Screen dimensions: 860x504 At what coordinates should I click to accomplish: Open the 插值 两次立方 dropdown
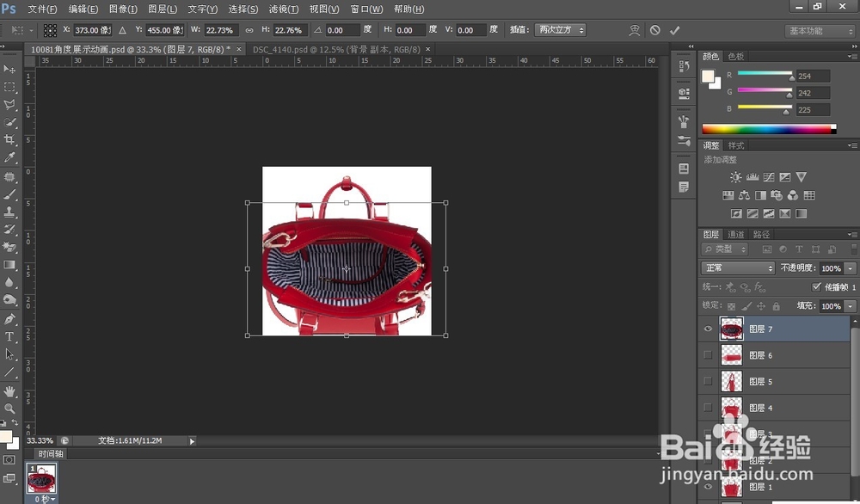560,29
